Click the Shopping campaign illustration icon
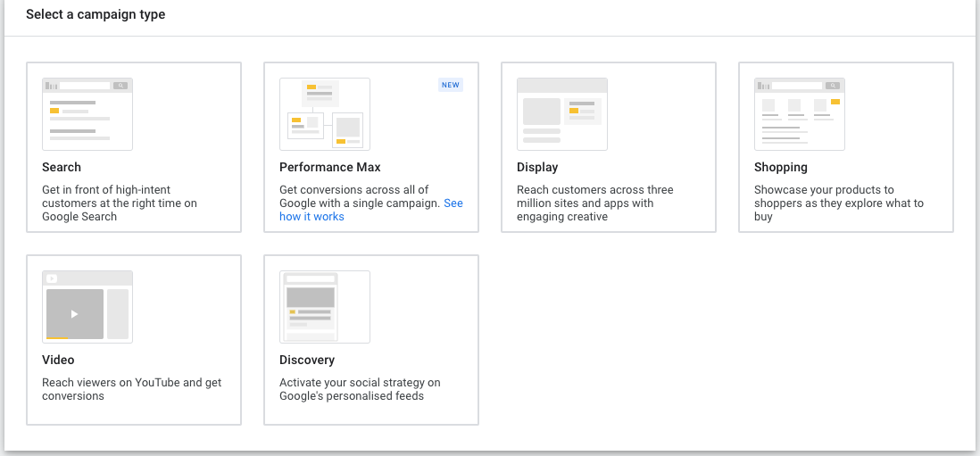Screen dimensions: 980x456 (800, 113)
